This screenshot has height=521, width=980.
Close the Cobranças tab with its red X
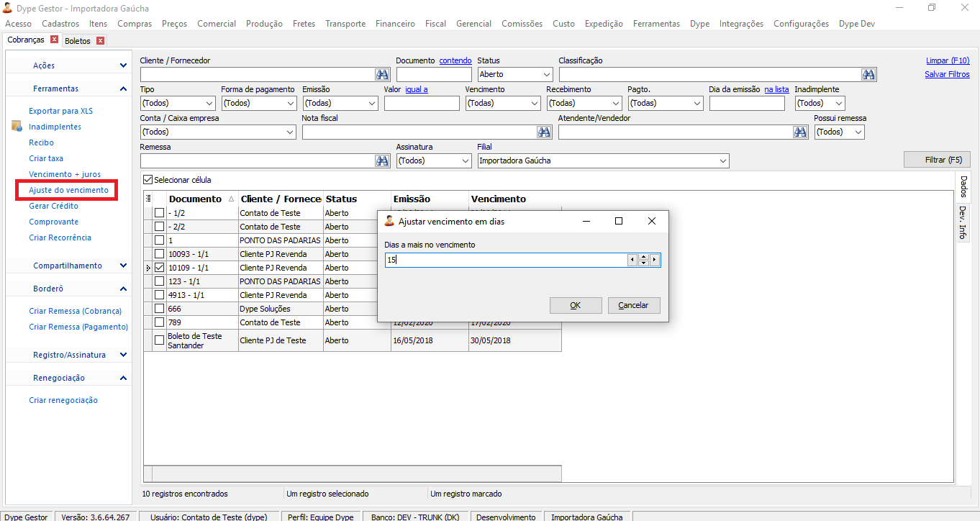55,40
